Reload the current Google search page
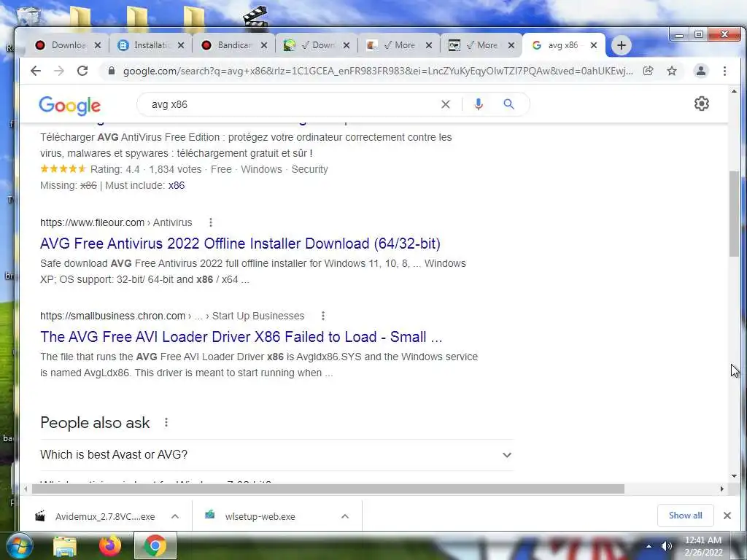 click(82, 71)
